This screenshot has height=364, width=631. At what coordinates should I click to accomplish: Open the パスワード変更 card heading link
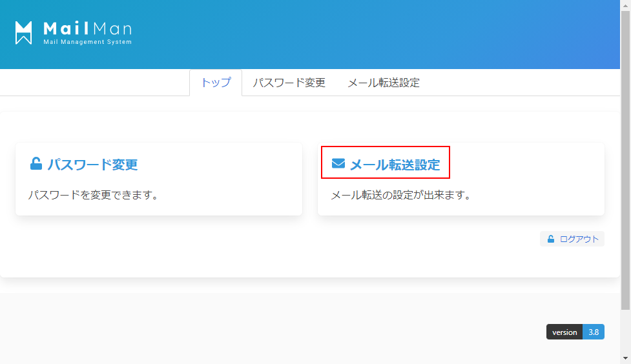point(92,164)
